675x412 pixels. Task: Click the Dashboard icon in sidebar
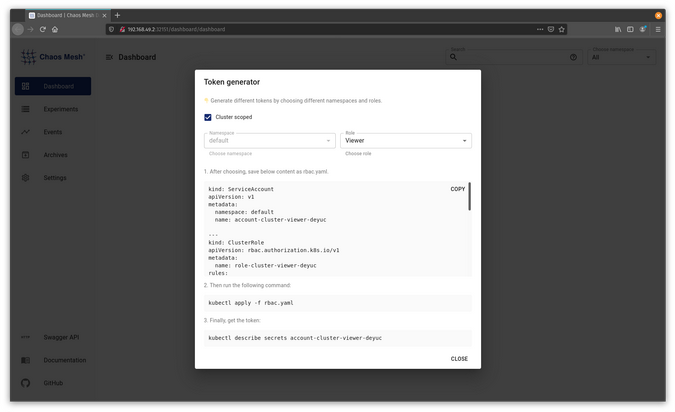[25, 87]
